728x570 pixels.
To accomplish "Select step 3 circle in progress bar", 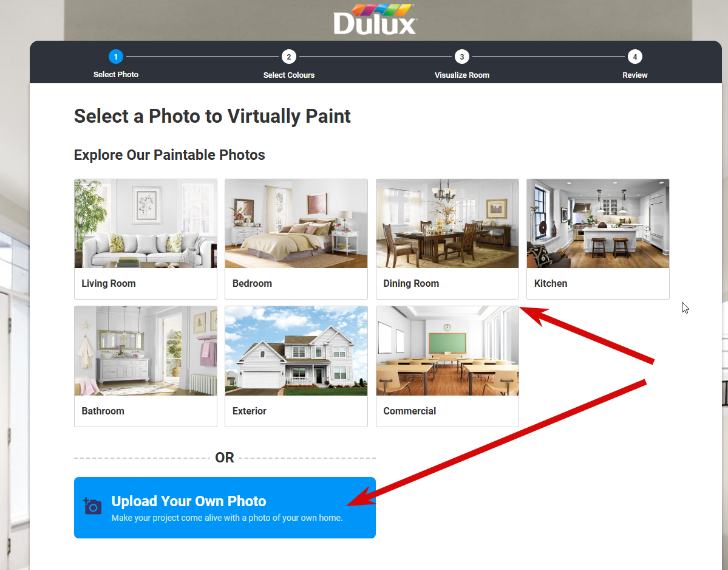I will (461, 57).
